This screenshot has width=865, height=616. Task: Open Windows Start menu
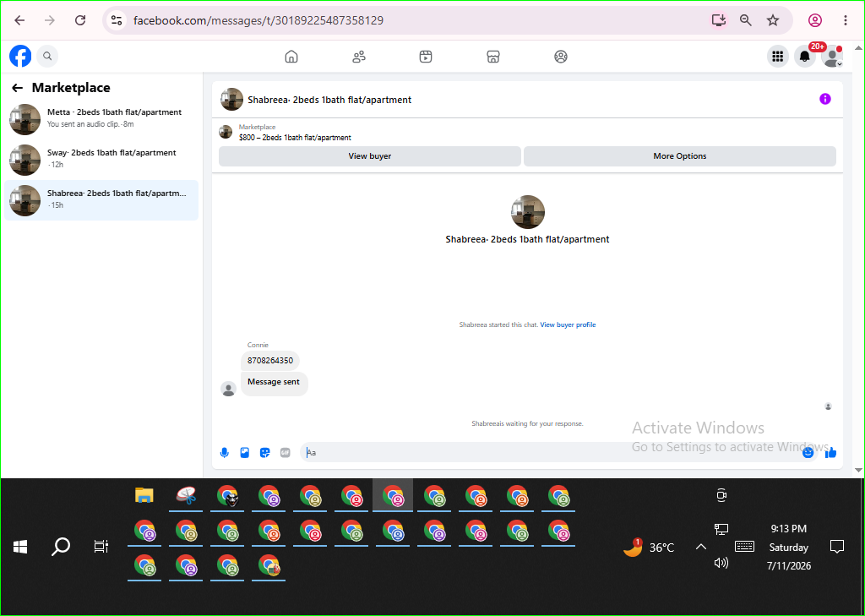(20, 547)
